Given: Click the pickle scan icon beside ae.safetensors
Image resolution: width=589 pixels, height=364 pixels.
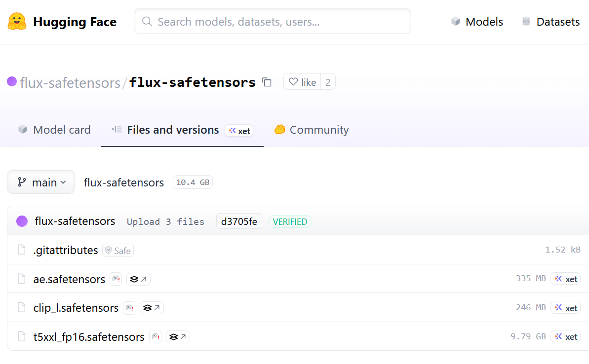Looking at the screenshot, I should (x=116, y=279).
